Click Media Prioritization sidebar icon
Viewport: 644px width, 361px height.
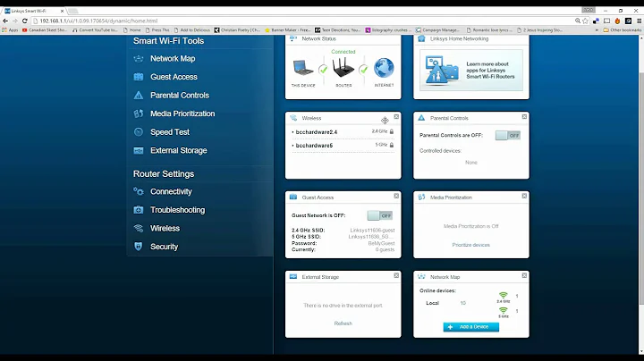139,113
